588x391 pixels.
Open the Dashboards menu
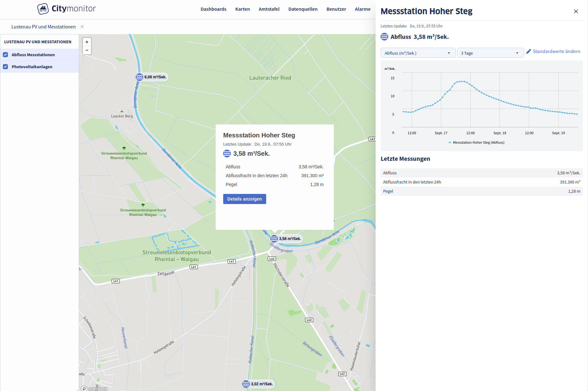(213, 9)
